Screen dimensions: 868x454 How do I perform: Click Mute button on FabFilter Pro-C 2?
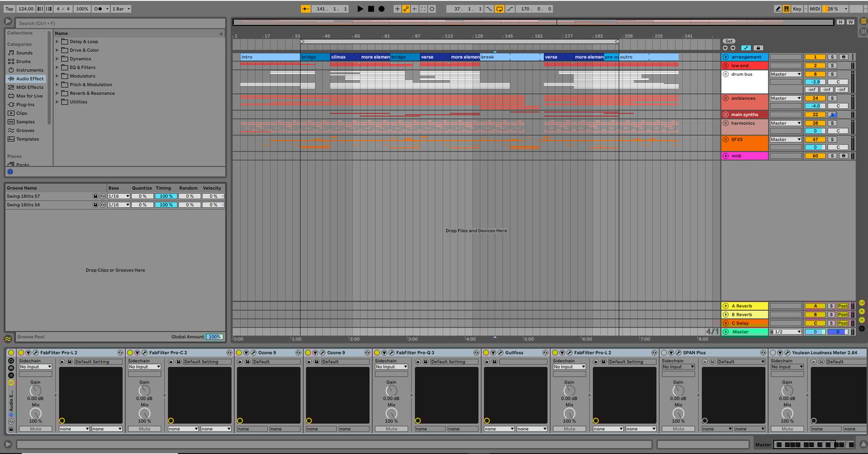144,429
